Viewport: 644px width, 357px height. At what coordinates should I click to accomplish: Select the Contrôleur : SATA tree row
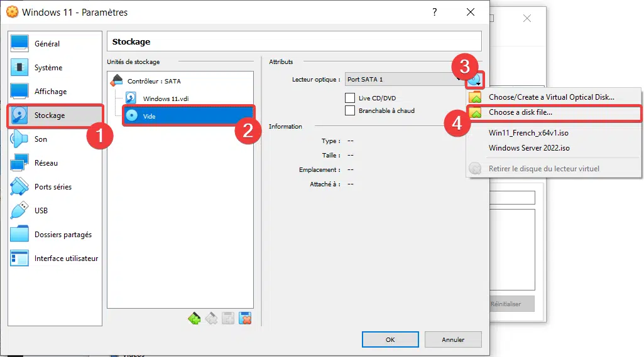180,81
